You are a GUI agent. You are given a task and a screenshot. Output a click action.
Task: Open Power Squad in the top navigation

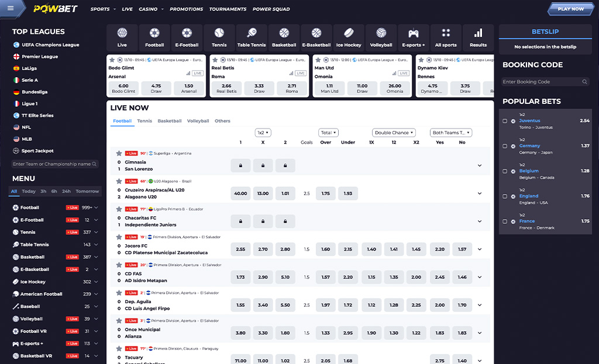click(271, 9)
